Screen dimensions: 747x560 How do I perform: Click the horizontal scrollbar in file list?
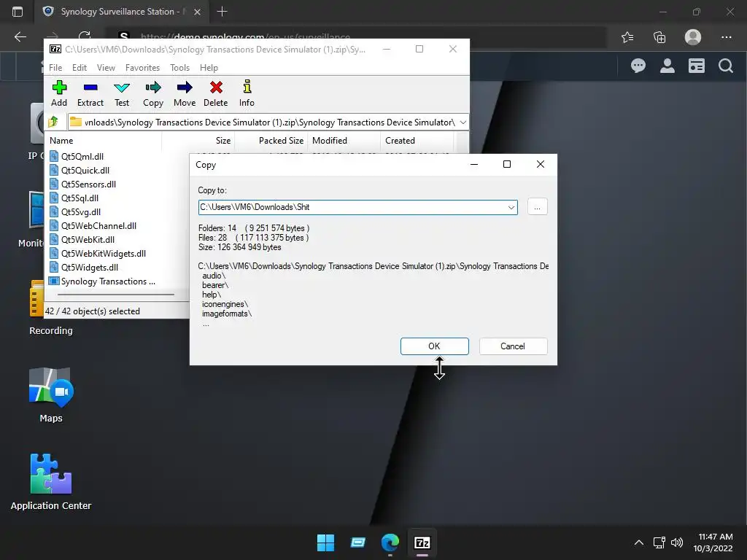pyautogui.click(x=116, y=295)
